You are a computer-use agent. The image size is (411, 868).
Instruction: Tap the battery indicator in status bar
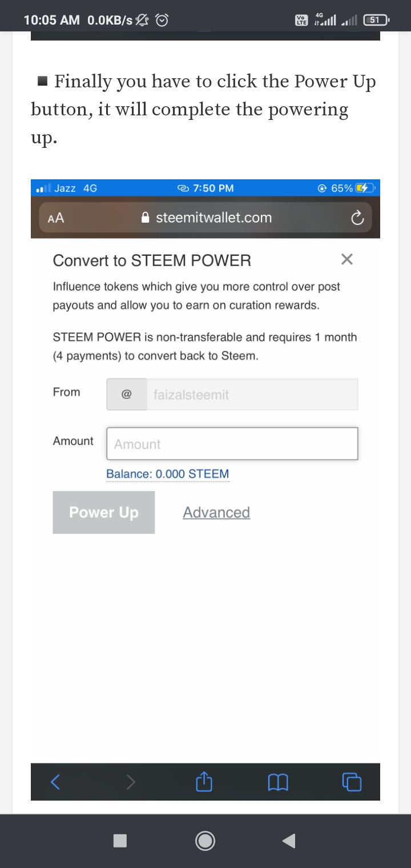point(376,20)
